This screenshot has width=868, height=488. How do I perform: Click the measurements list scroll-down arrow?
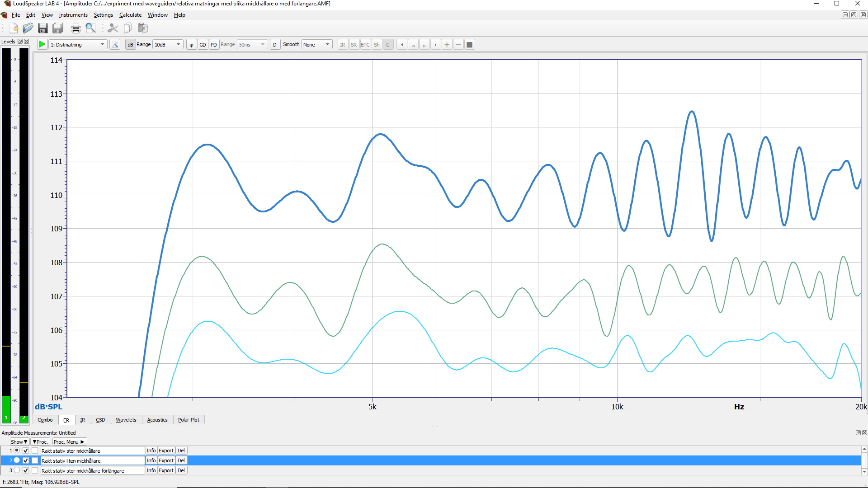(x=864, y=471)
